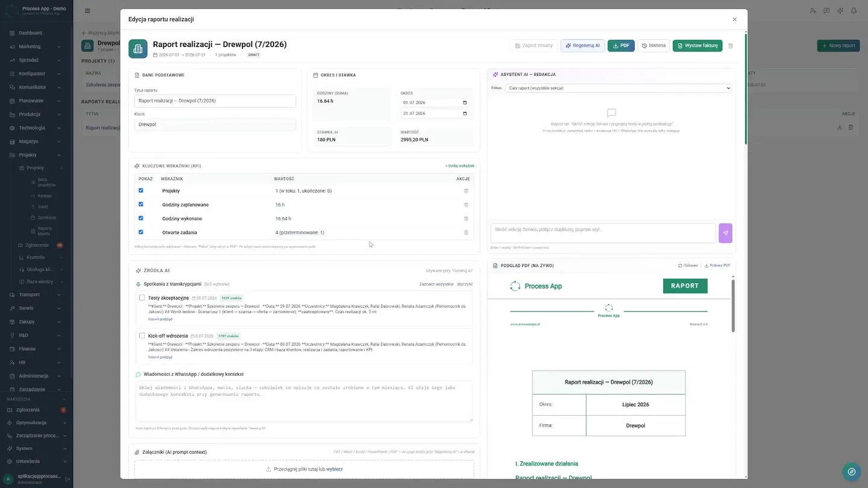Image resolution: width=868 pixels, height=488 pixels.
Task: Click + Dodaj wskaźnik link
Action: pyautogui.click(x=460, y=166)
